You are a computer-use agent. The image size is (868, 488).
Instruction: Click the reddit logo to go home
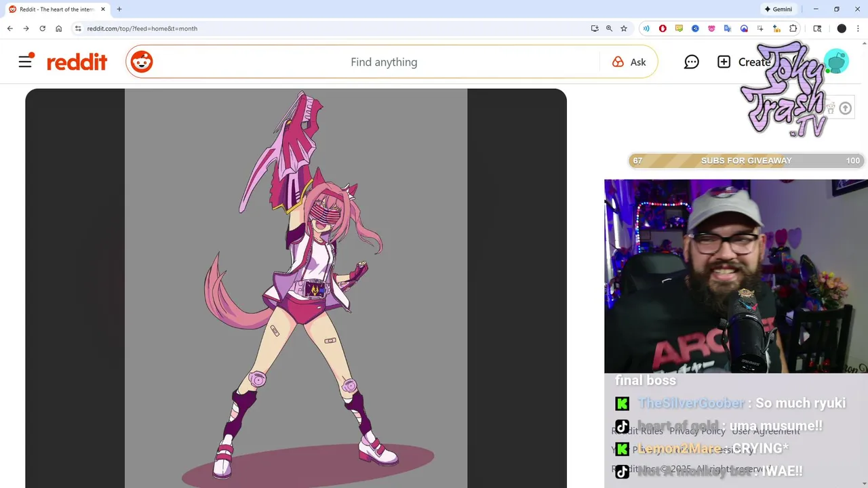(77, 62)
